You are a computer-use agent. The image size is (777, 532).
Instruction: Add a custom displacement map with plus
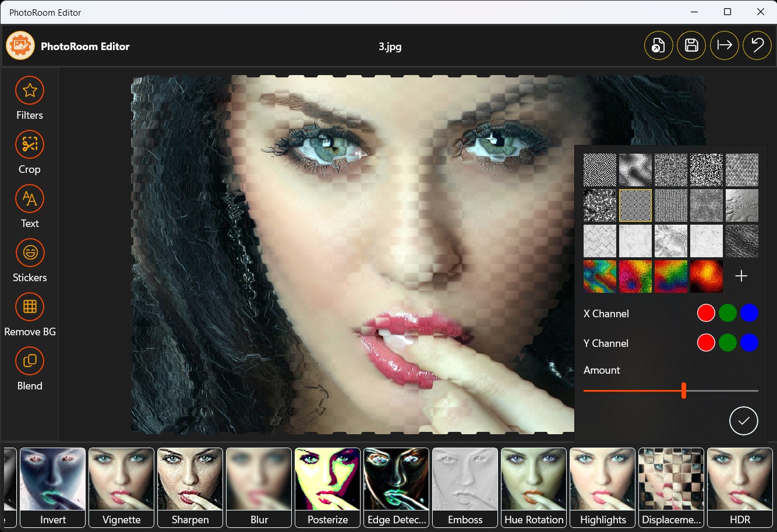pyautogui.click(x=741, y=276)
